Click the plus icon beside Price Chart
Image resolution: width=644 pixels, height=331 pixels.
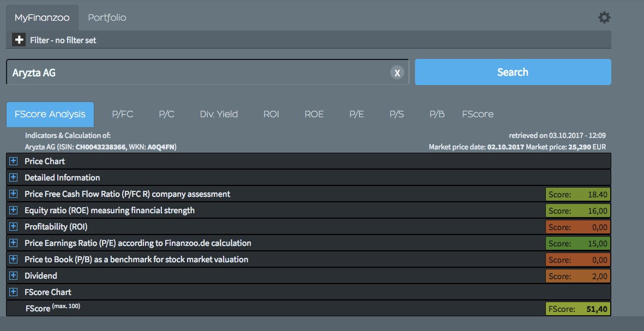point(13,161)
